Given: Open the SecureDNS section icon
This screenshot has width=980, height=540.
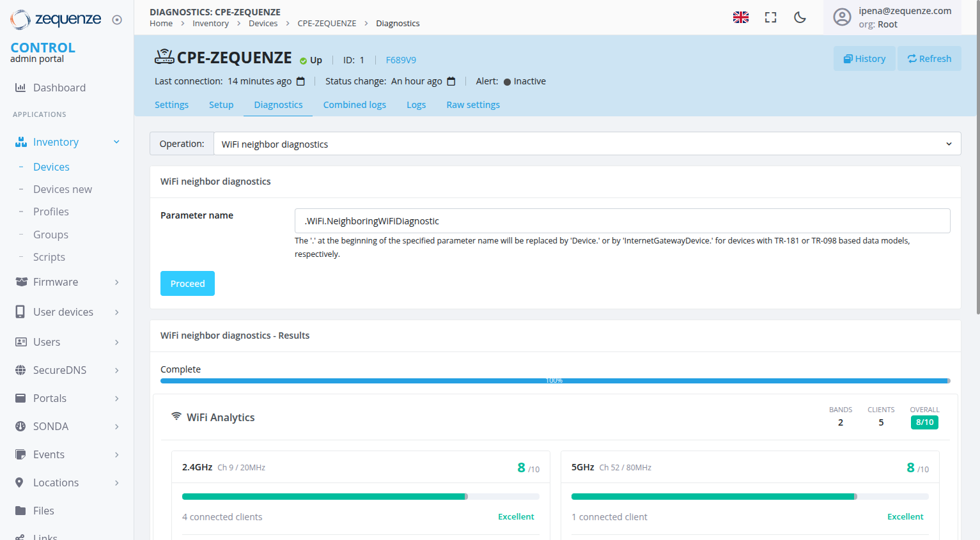Looking at the screenshot, I should tap(20, 370).
